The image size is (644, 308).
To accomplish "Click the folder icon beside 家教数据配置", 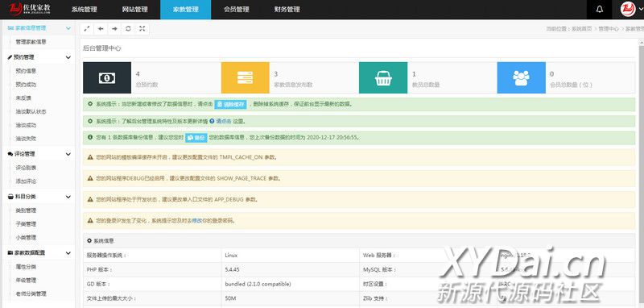I will pos(10,253).
